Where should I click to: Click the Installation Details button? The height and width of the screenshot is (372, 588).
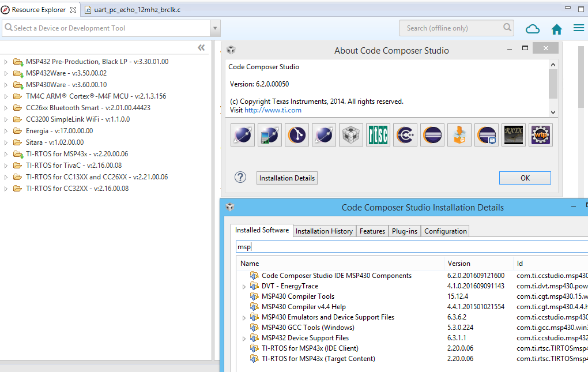287,178
